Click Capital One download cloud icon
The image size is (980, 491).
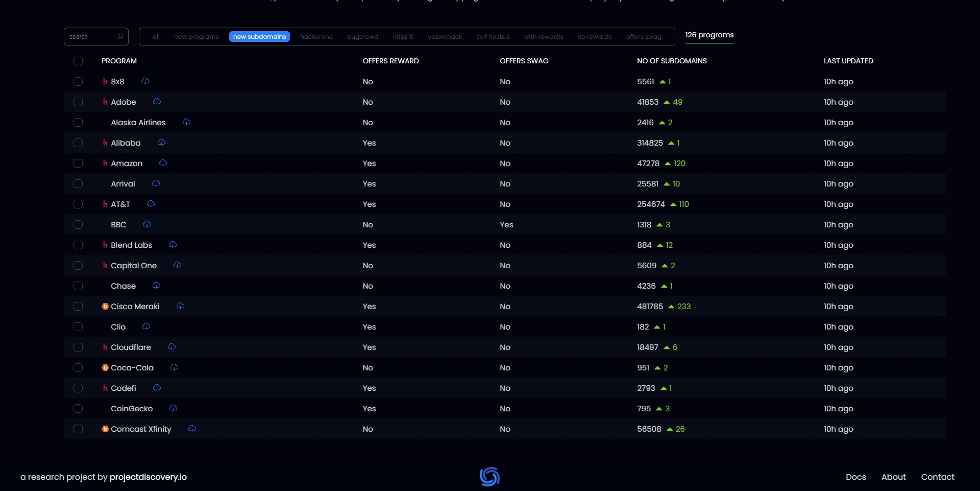177,265
